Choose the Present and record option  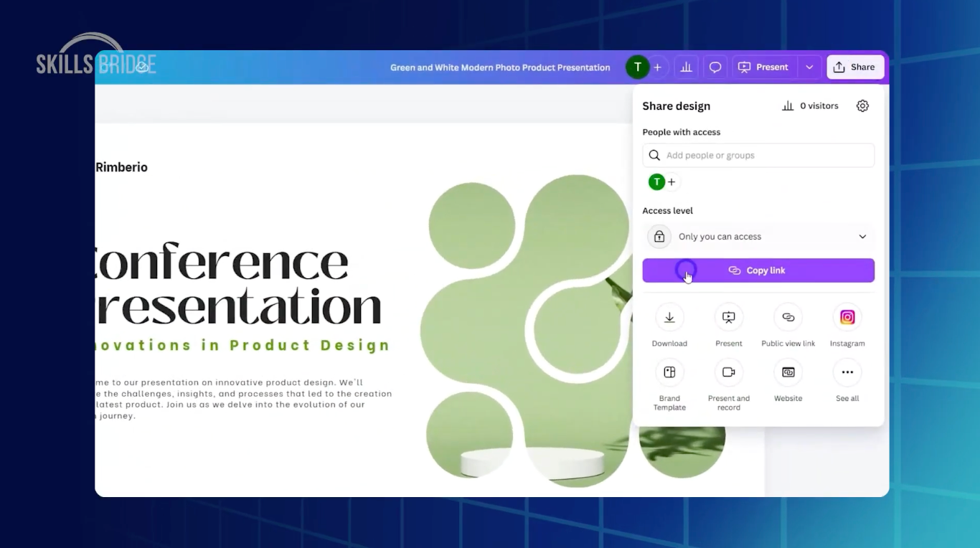(728, 372)
